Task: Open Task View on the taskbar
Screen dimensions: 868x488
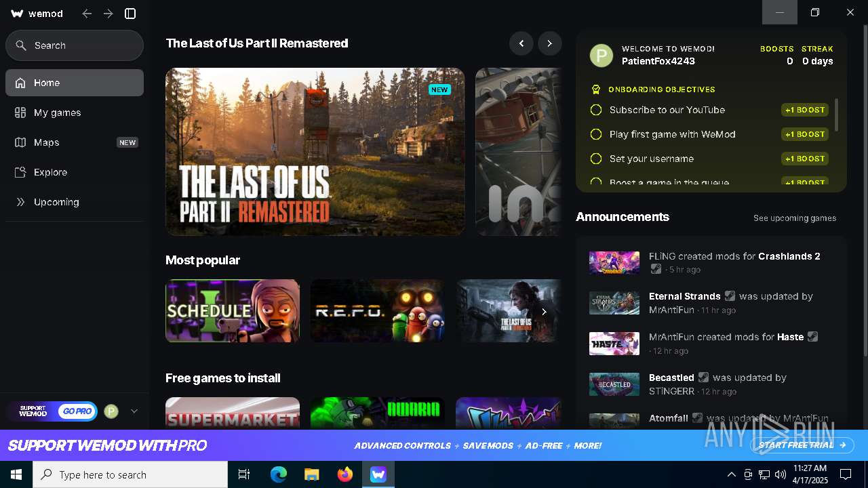Action: click(x=244, y=474)
